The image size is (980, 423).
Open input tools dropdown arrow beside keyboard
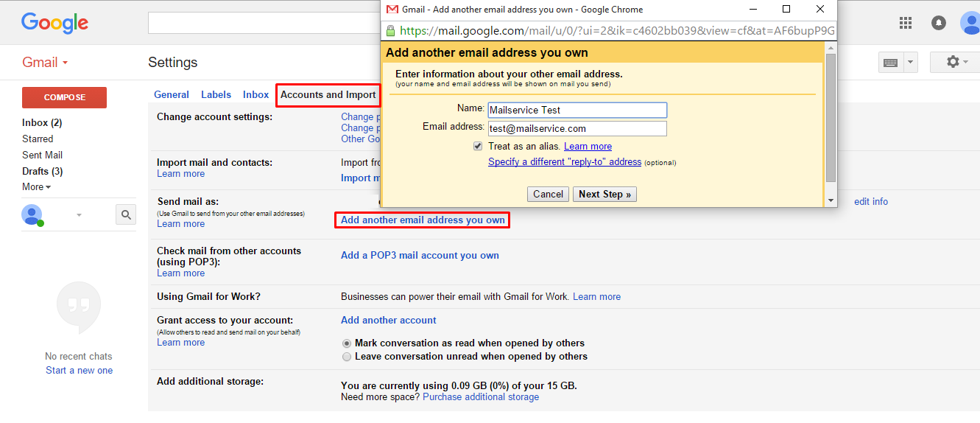910,63
